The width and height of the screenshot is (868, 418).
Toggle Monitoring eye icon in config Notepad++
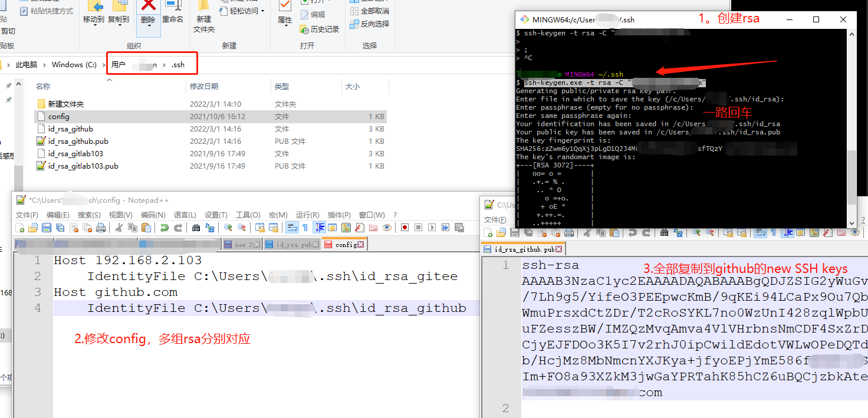tap(387, 228)
